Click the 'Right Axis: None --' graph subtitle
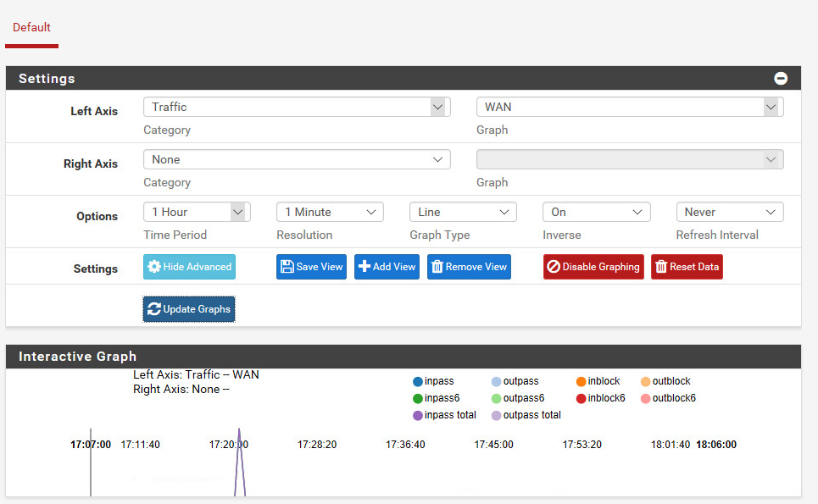Viewport: 818px width, 504px height. point(181,390)
